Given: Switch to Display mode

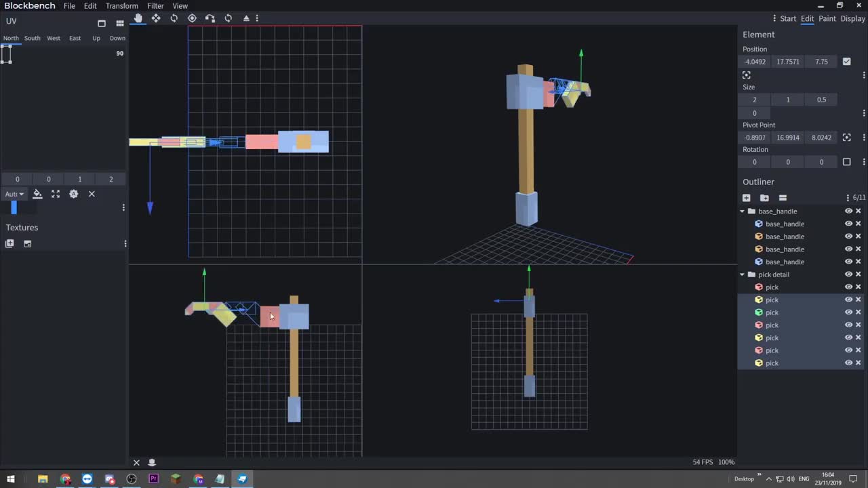Looking at the screenshot, I should click(x=852, y=18).
